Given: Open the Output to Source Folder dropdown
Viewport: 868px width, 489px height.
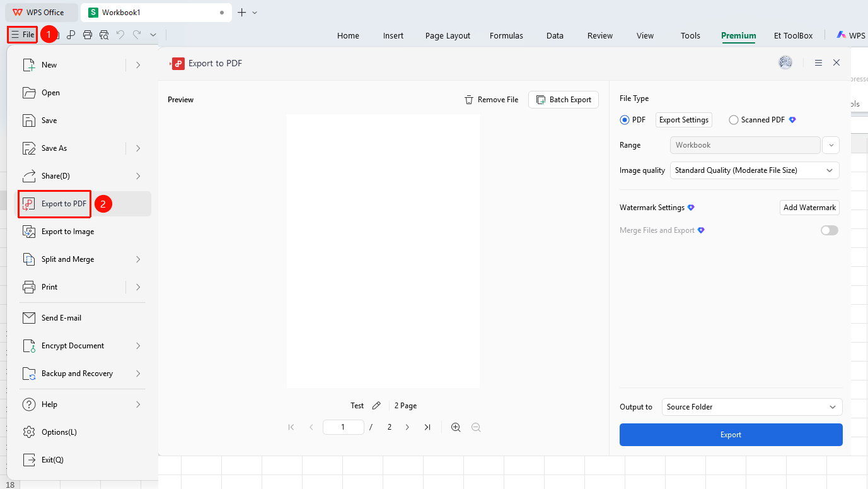Looking at the screenshot, I should [x=752, y=407].
